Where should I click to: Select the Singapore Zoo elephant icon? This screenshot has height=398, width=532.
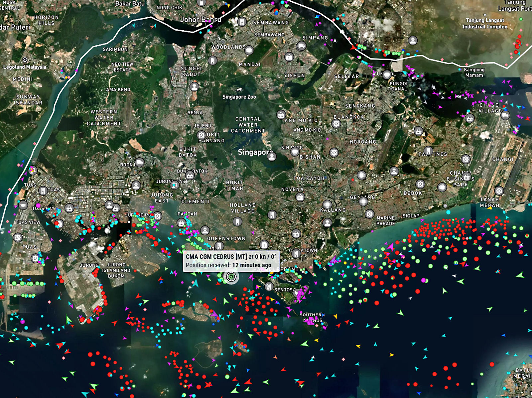239,90
